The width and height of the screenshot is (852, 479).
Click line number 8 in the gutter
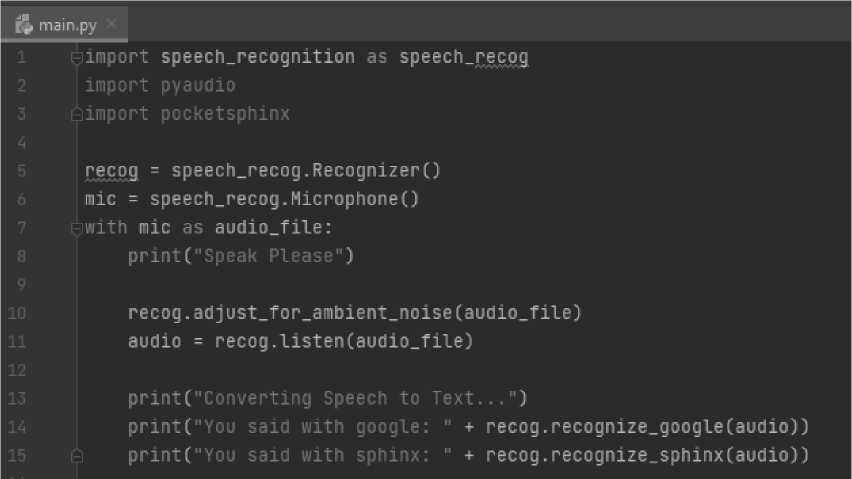(21, 256)
